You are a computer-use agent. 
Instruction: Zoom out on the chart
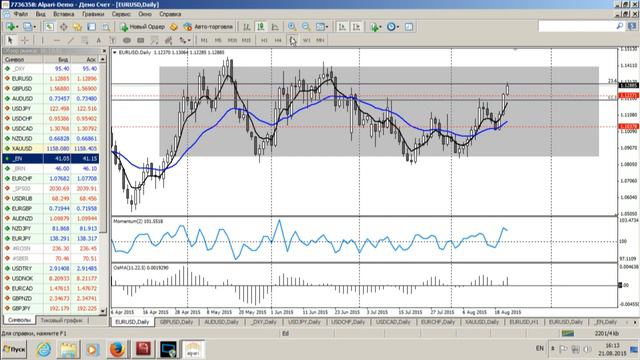306,27
